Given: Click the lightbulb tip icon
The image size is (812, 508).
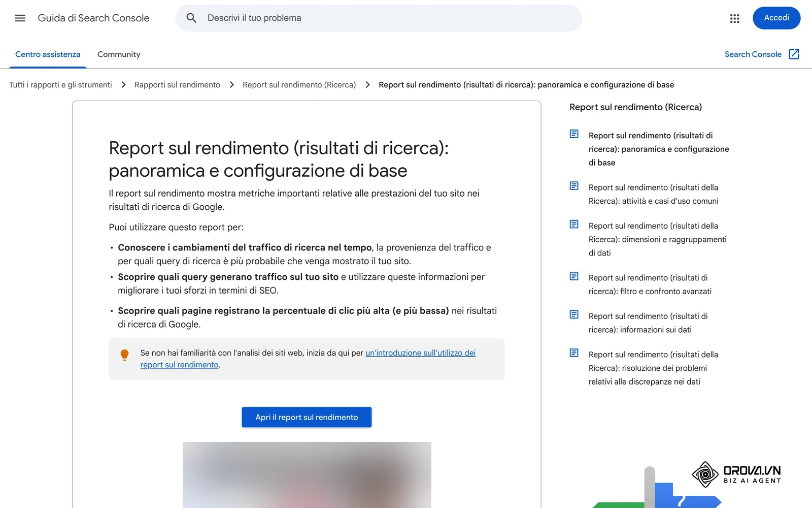Looking at the screenshot, I should [x=124, y=355].
